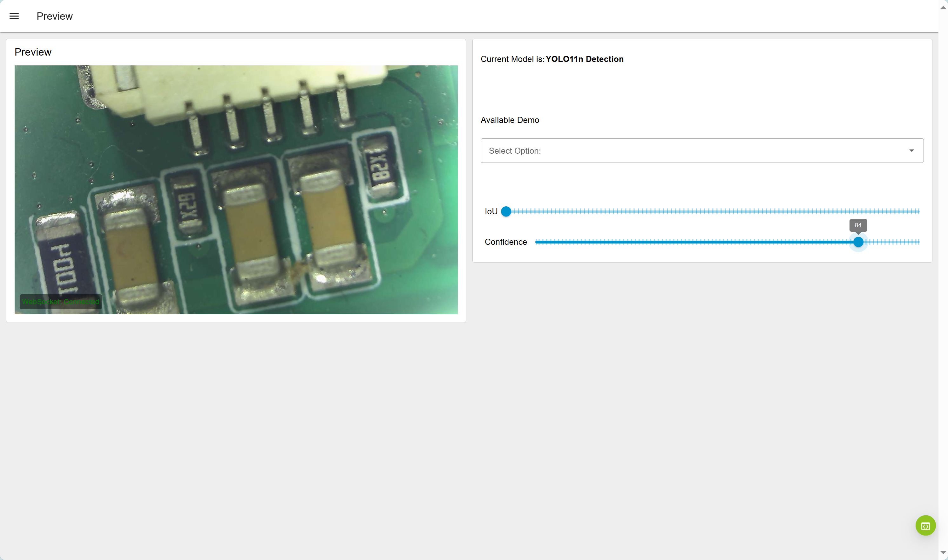This screenshot has width=948, height=560.
Task: Click the YOLO11n Detection model name
Action: [585, 59]
